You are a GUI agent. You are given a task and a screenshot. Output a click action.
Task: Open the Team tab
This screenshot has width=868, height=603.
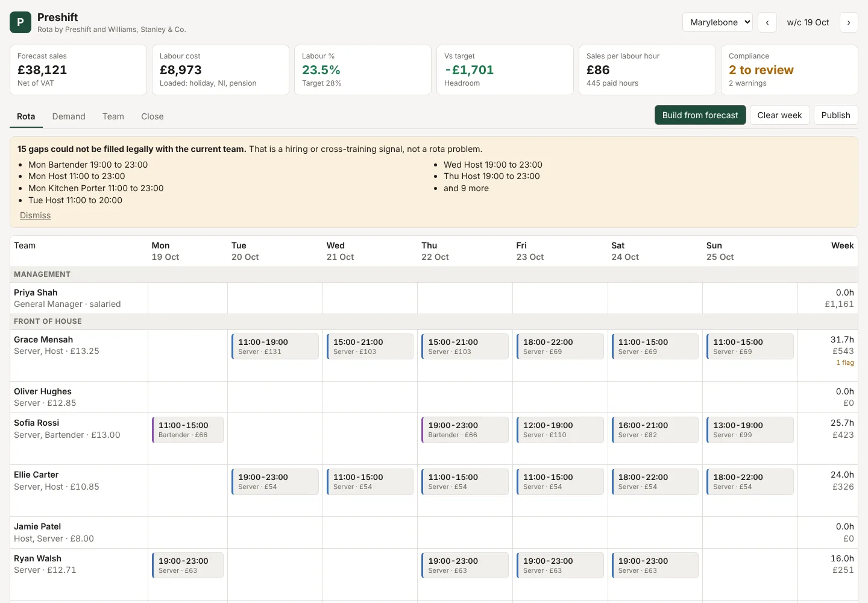click(113, 116)
